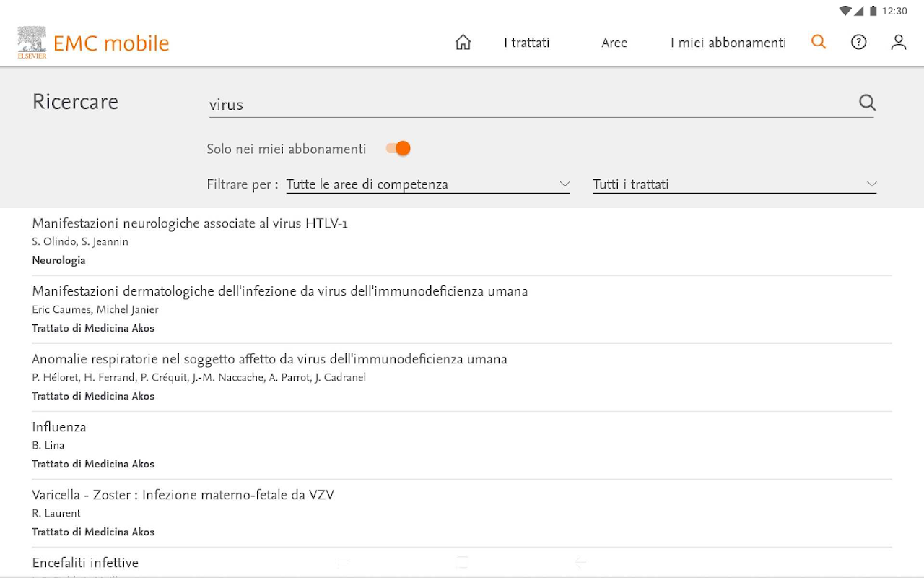Click the 'Filtrare per :' label
This screenshot has height=578, width=924.
click(243, 184)
